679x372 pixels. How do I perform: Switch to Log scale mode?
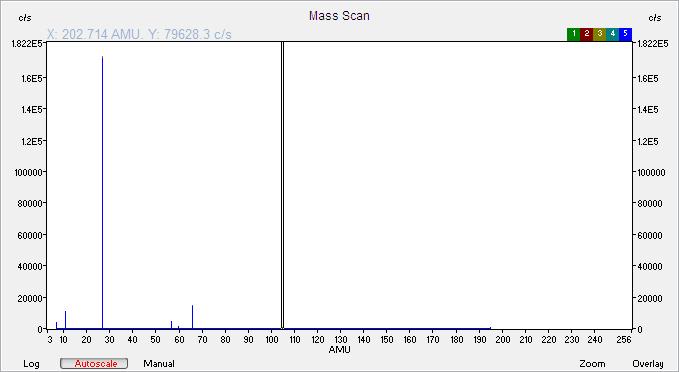tap(31, 364)
